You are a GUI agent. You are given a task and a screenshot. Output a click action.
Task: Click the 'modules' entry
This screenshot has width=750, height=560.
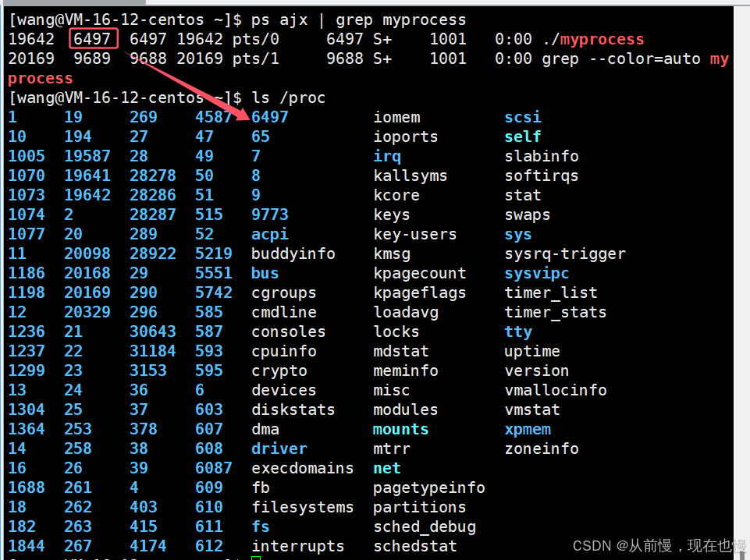[406, 410]
